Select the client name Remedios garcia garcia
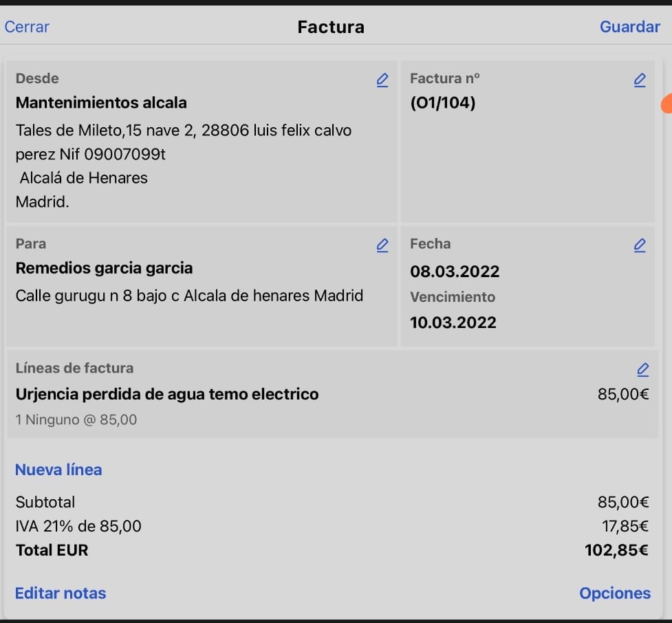Viewport: 672px width, 623px height. [104, 268]
